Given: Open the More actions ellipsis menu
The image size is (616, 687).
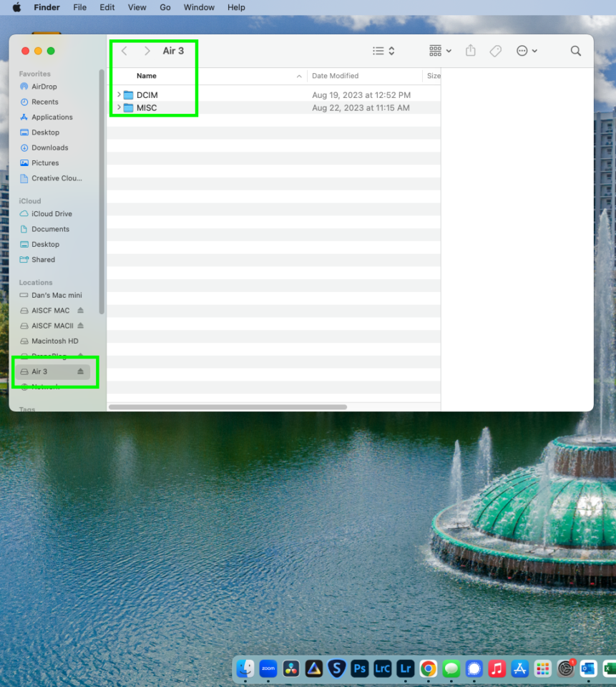Looking at the screenshot, I should [527, 51].
